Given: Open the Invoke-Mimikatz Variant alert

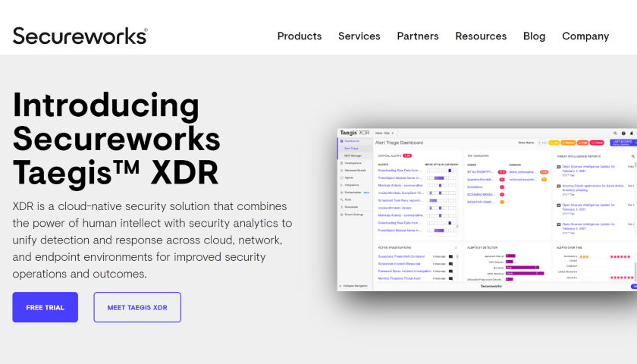Looking at the screenshot, I should click(x=394, y=208).
